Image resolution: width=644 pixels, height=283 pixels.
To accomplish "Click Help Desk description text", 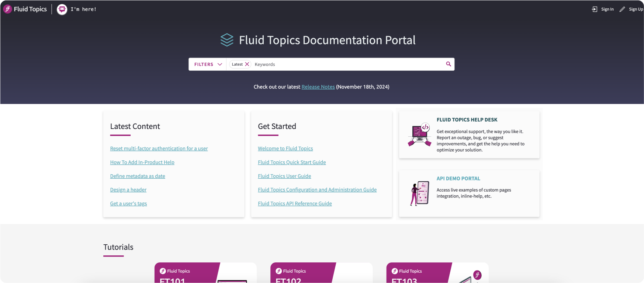I will coord(481,141).
